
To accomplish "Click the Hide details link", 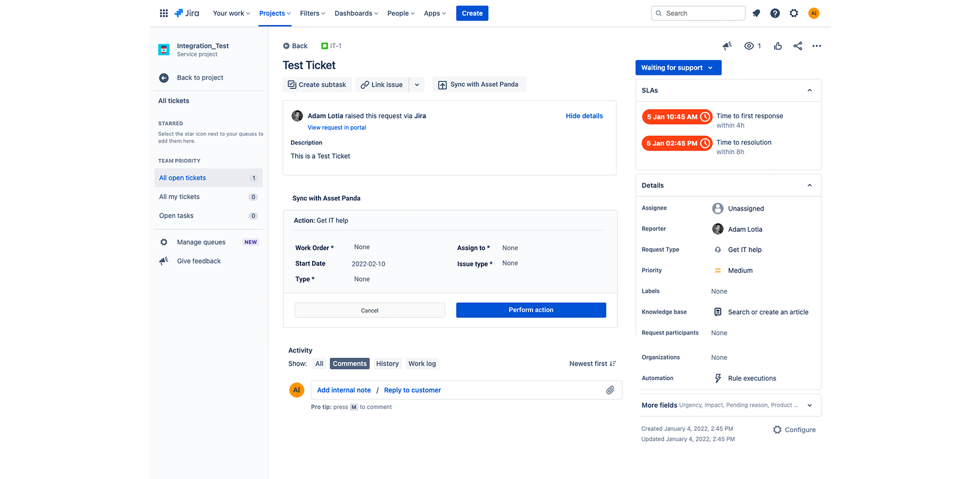I will 584,116.
